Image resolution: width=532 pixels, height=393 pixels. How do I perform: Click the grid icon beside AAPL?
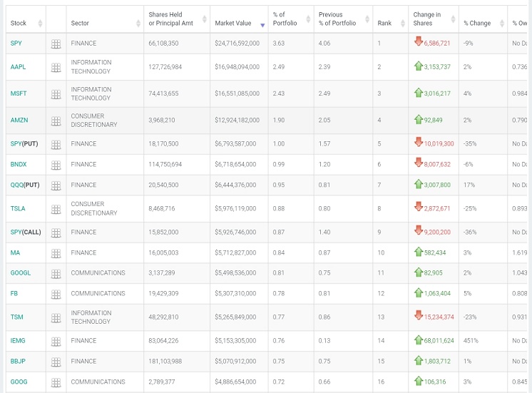pyautogui.click(x=56, y=67)
